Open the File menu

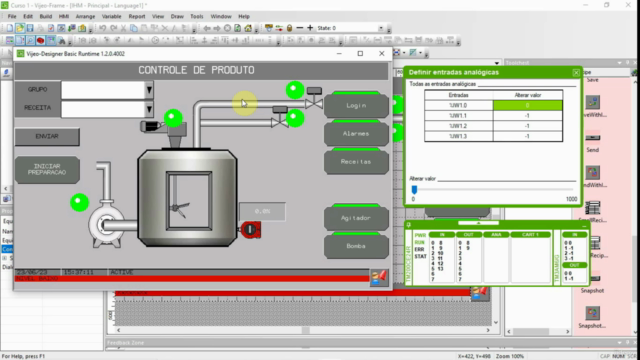pyautogui.click(x=12, y=16)
